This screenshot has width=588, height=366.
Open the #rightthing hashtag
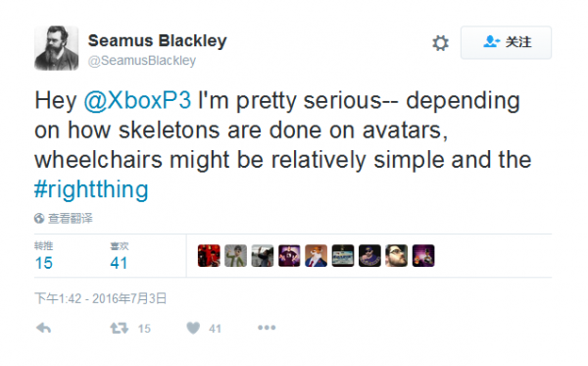(91, 188)
